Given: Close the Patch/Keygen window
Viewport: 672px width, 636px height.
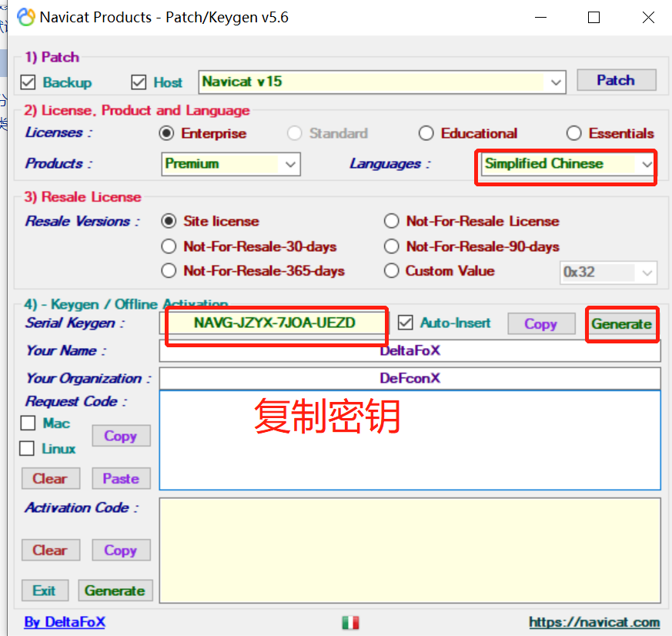Looking at the screenshot, I should tap(648, 18).
